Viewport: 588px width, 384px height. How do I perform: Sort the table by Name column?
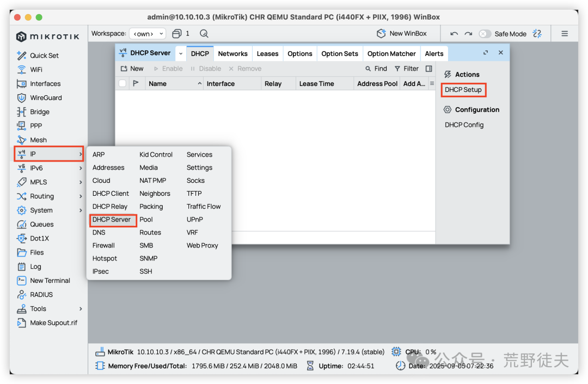[x=174, y=84]
